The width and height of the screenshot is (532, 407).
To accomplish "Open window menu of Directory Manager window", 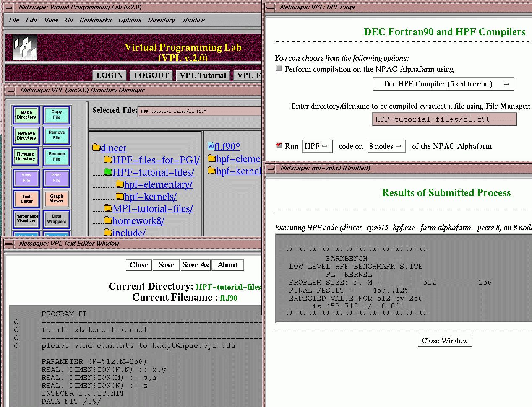I will 10,90.
